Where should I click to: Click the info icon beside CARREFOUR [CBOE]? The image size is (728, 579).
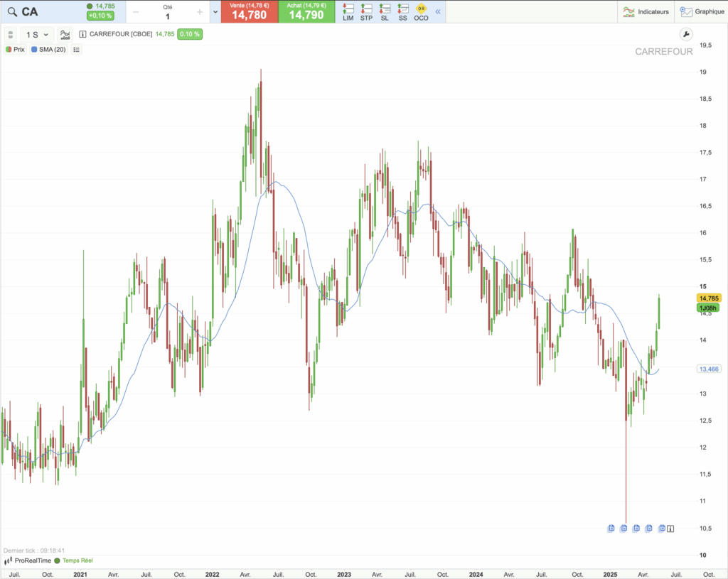(82, 34)
